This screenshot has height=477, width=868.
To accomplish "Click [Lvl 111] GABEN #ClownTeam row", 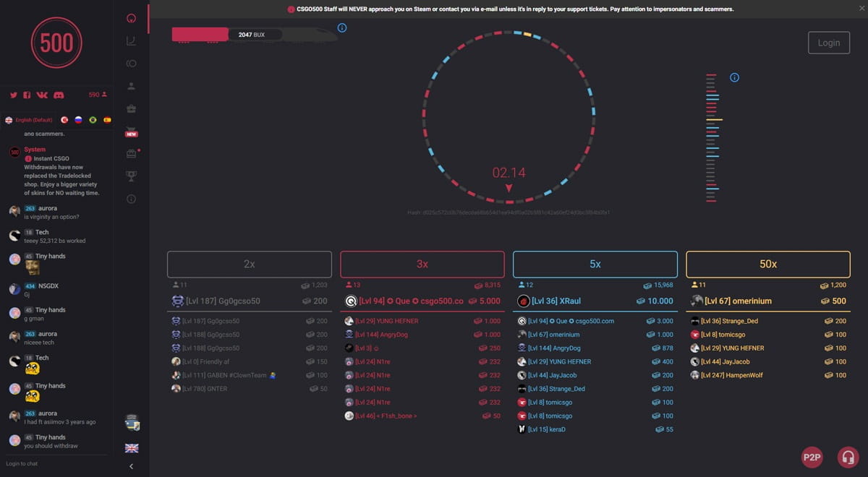I will pyautogui.click(x=250, y=375).
